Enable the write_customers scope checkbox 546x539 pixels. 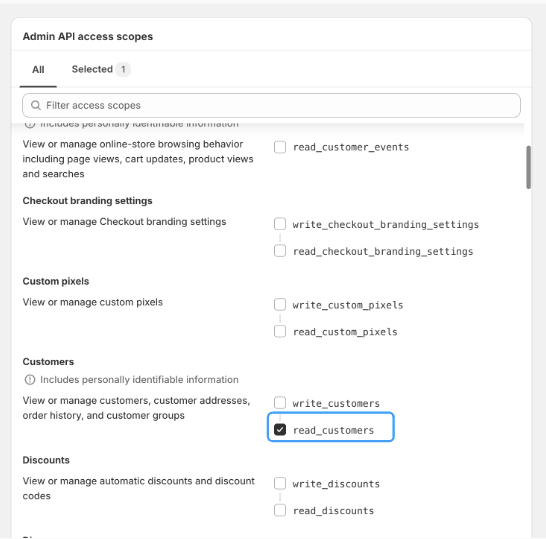click(280, 403)
